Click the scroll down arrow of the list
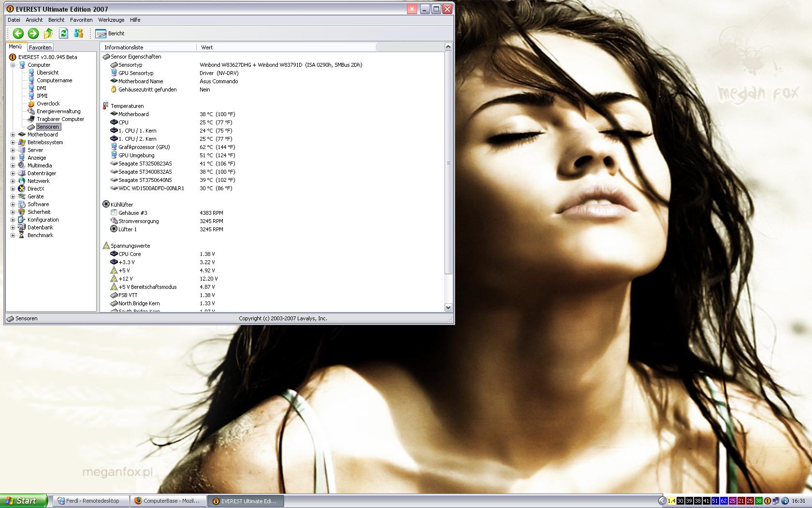Viewport: 812px width, 508px height. click(448, 308)
